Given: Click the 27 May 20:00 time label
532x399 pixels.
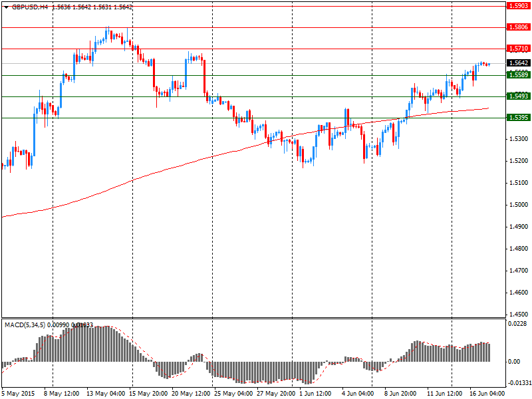Looking at the screenshot, I should (276, 394).
